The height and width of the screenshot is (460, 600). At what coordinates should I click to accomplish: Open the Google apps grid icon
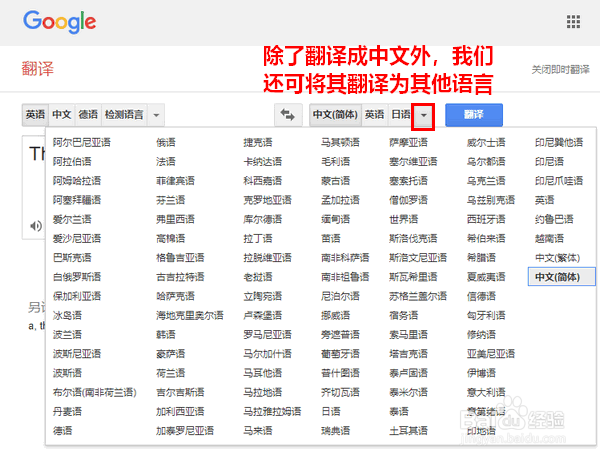click(573, 22)
